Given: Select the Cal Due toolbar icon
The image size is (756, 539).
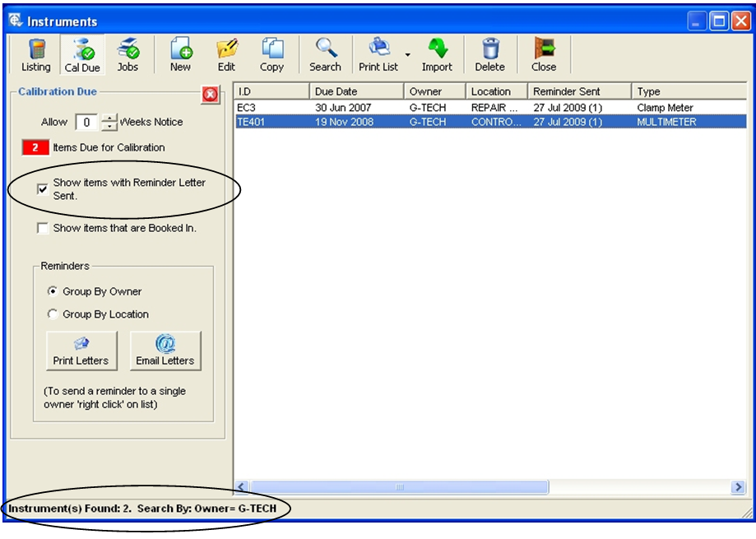Looking at the screenshot, I should tap(82, 55).
